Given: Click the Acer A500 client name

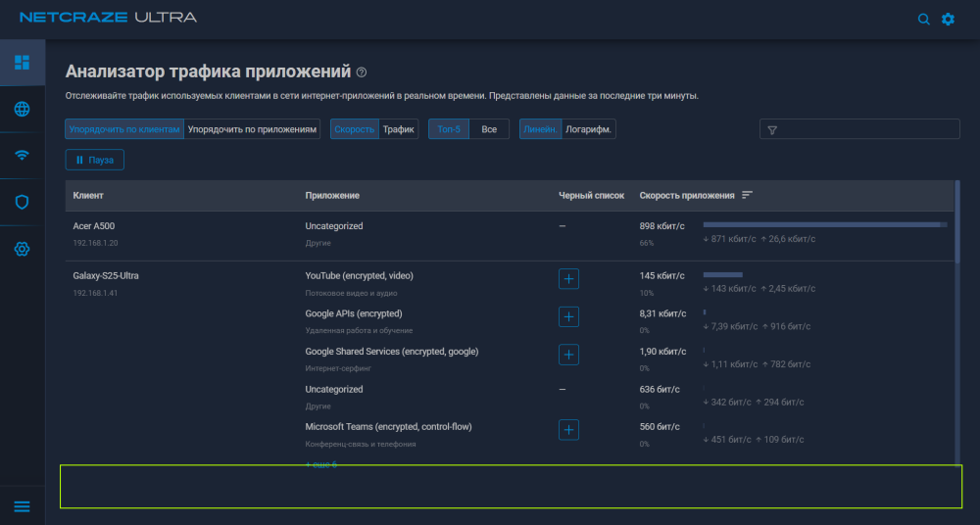Looking at the screenshot, I should [x=94, y=226].
